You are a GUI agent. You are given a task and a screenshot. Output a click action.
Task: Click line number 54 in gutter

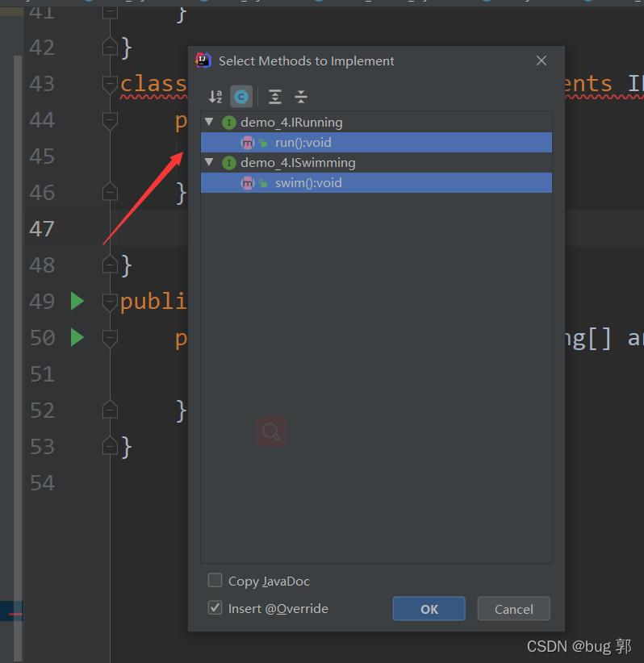pyautogui.click(x=42, y=483)
